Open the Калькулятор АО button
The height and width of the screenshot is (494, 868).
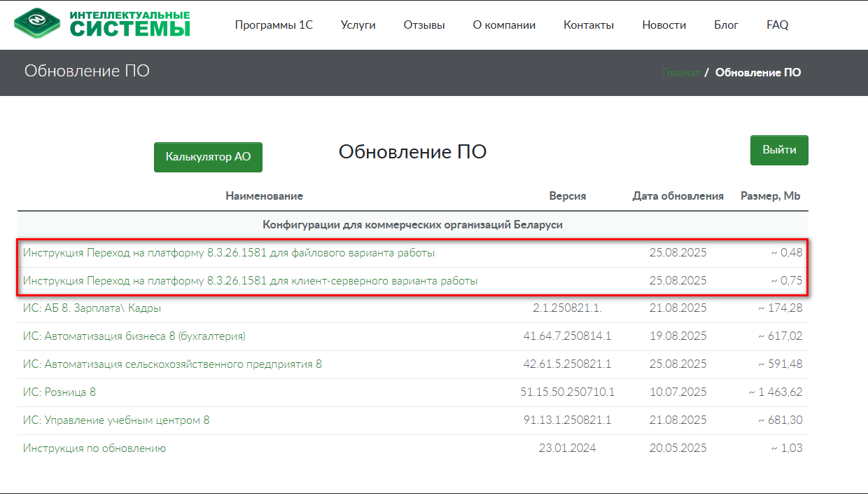[208, 157]
